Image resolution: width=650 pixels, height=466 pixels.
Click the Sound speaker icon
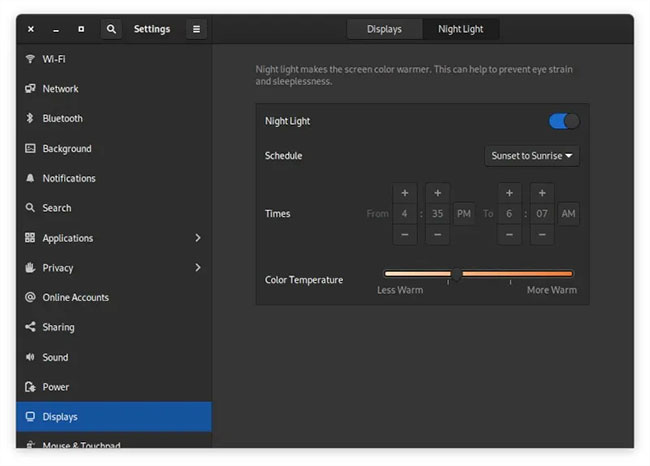pos(30,357)
